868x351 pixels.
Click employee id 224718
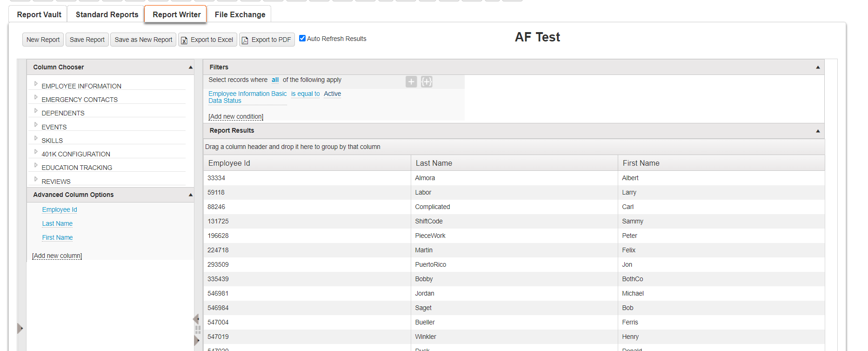307,250
